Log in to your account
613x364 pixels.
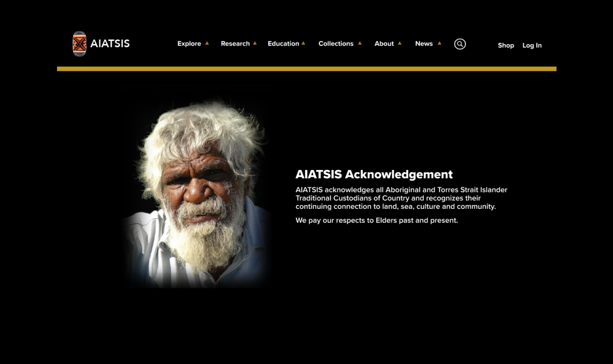532,45
